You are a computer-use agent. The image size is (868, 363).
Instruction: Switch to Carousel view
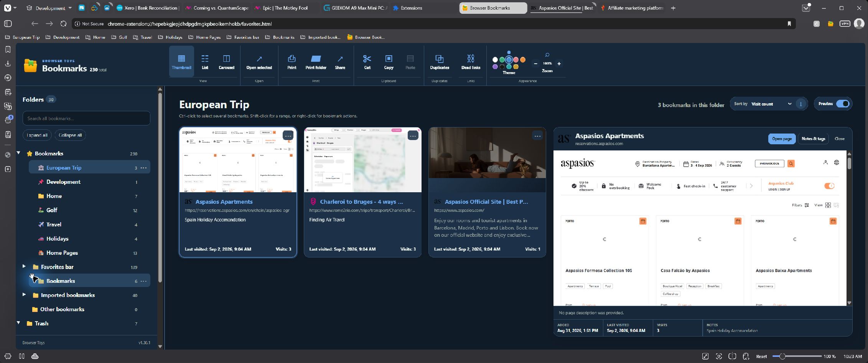226,62
